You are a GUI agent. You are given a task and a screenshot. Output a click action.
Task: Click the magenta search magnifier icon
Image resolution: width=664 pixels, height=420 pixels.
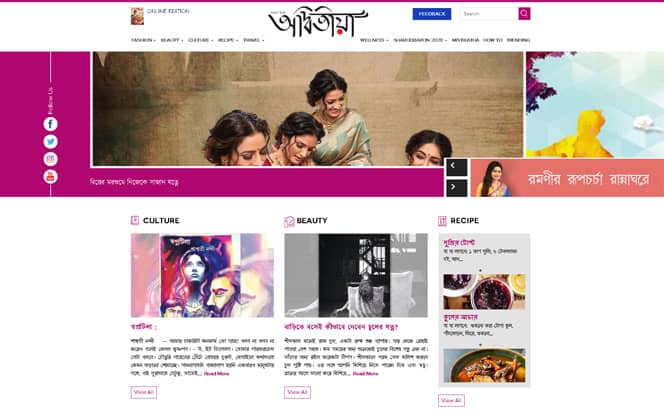pos(524,14)
